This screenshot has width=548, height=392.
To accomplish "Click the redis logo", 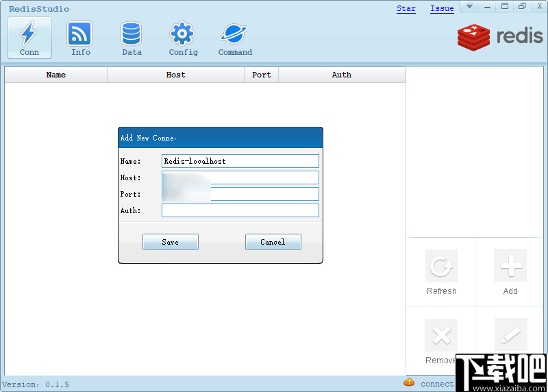I will 500,37.
